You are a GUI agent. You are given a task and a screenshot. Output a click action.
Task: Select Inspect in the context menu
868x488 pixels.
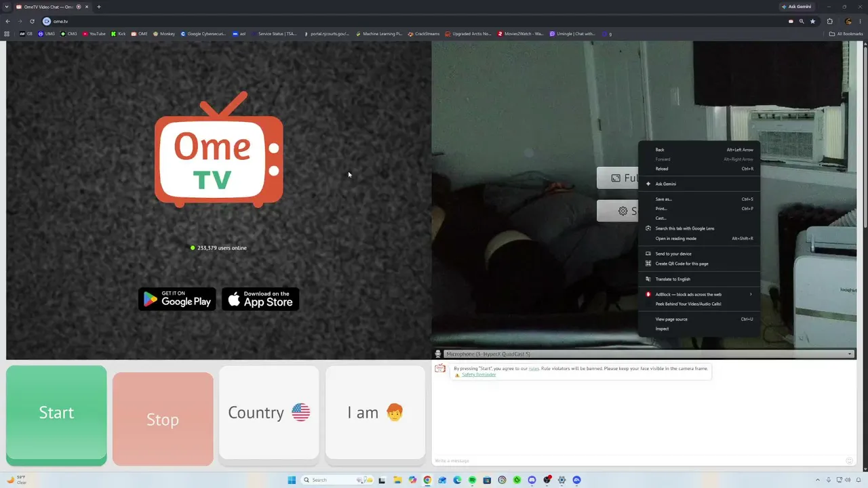tap(699, 329)
